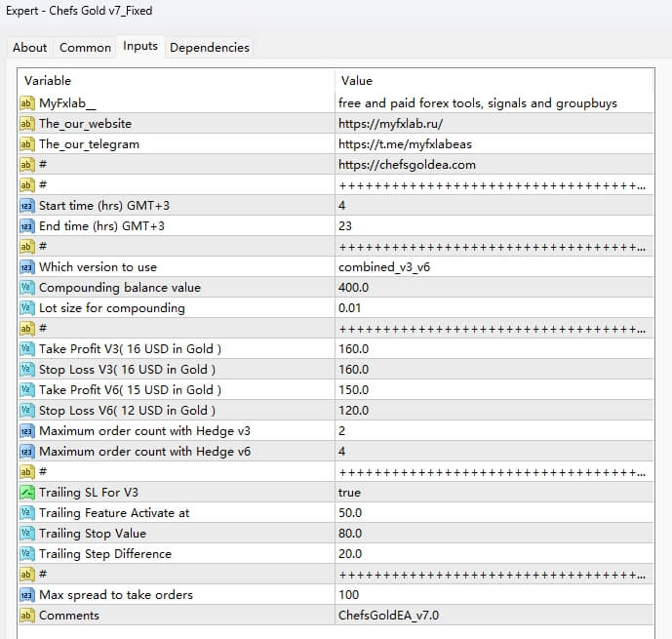Image resolution: width=672 pixels, height=639 pixels.
Task: Click the icon next to Take Profit V3
Action: 27,349
